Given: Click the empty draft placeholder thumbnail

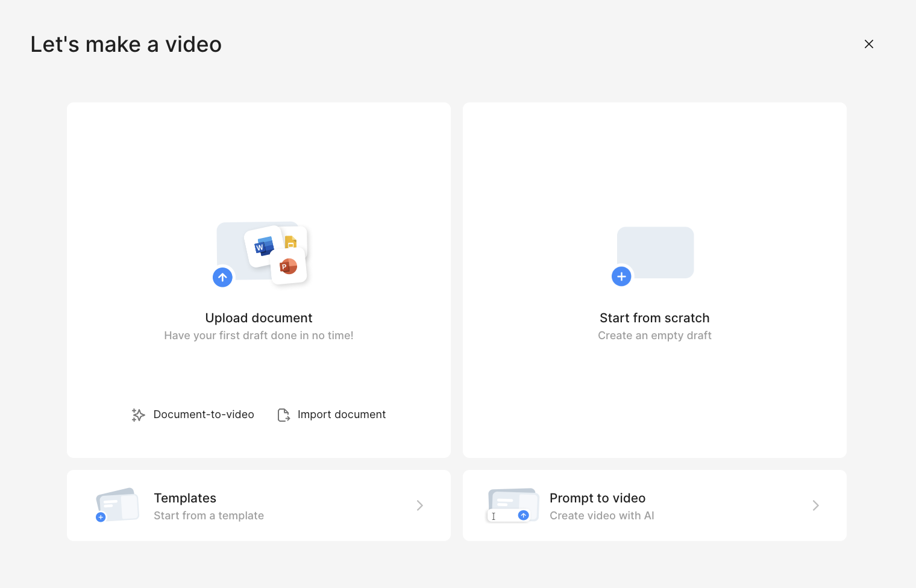Looking at the screenshot, I should coord(655,252).
